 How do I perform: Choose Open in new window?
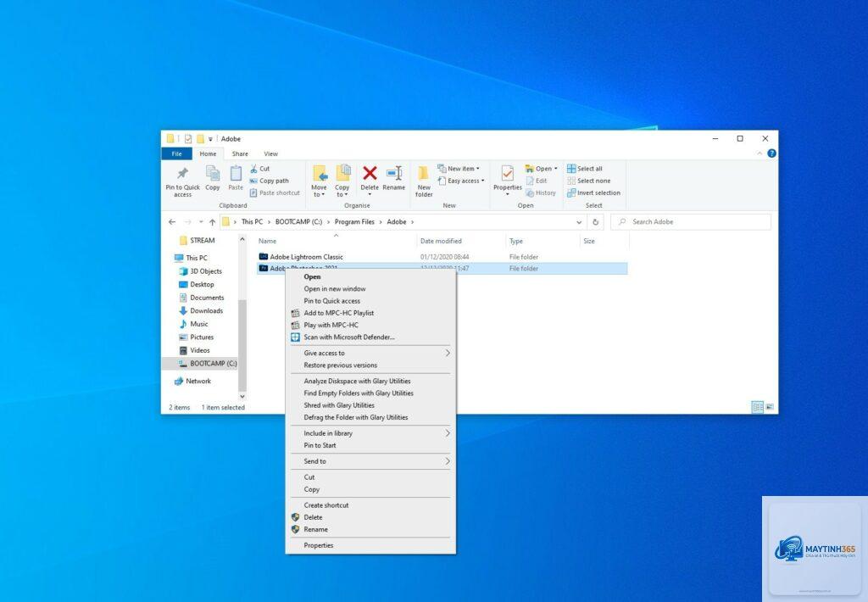(x=334, y=288)
